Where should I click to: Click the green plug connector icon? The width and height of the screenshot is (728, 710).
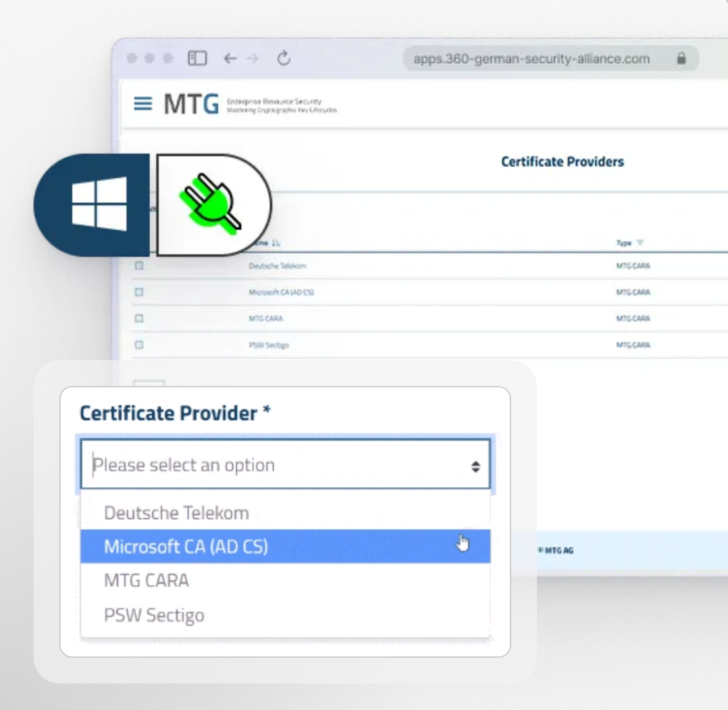211,203
